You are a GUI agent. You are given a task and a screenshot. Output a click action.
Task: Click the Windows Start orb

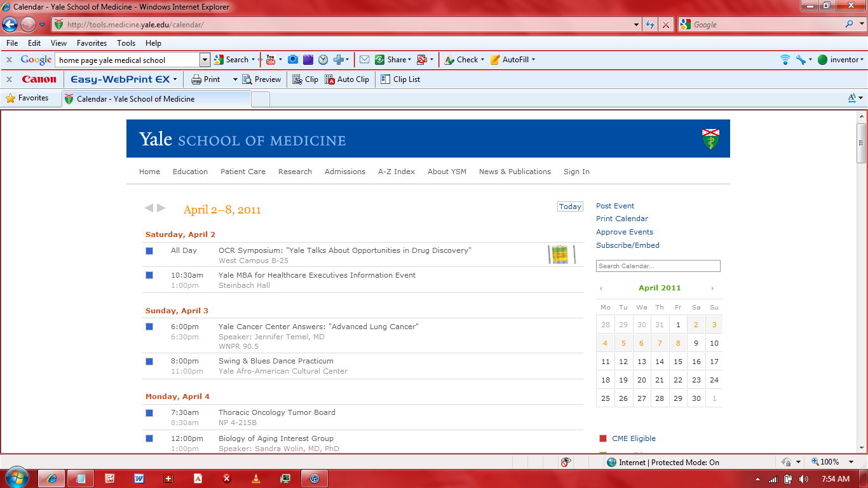click(x=16, y=477)
